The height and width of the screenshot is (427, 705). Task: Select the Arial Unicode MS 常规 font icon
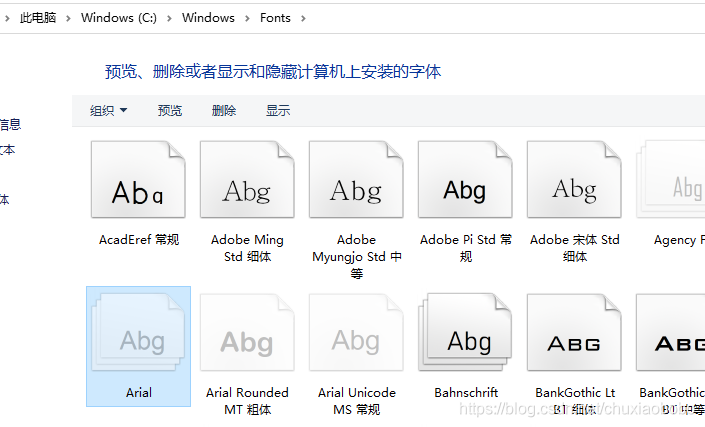pyautogui.click(x=356, y=332)
